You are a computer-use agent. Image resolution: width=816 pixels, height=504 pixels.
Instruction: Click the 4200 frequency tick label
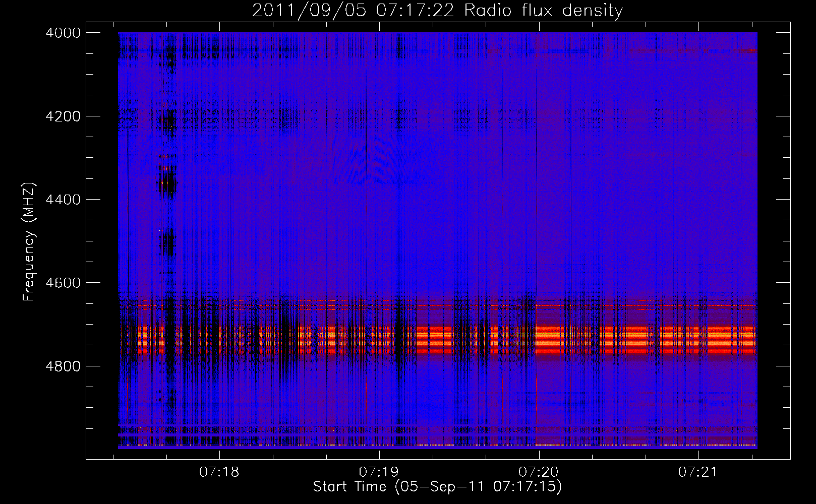63,116
